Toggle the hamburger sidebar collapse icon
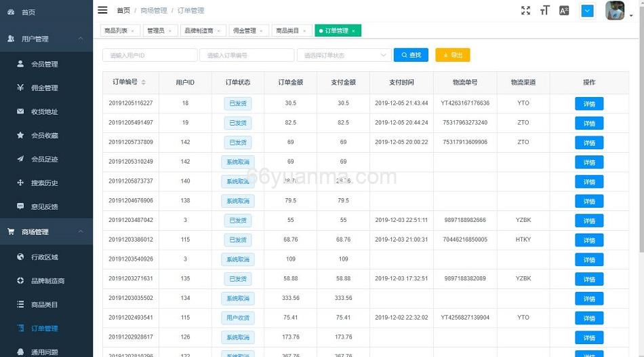 click(x=102, y=10)
